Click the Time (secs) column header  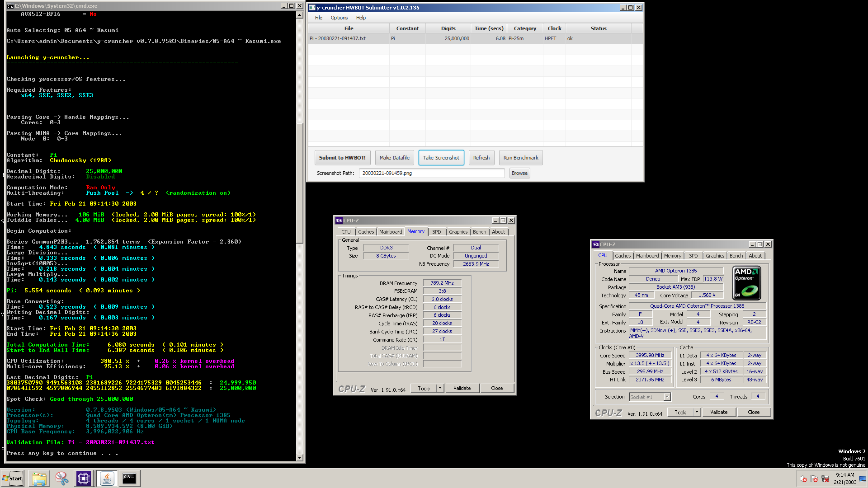pyautogui.click(x=489, y=28)
